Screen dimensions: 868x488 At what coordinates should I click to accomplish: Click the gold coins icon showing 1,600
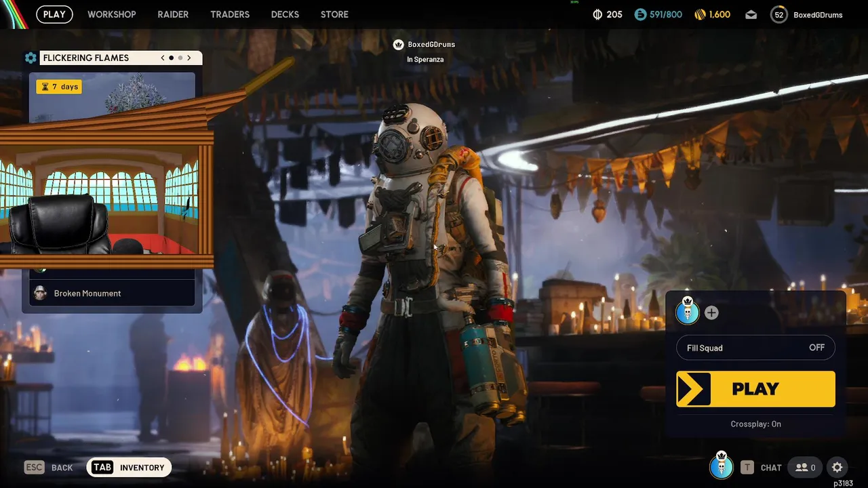coord(701,14)
